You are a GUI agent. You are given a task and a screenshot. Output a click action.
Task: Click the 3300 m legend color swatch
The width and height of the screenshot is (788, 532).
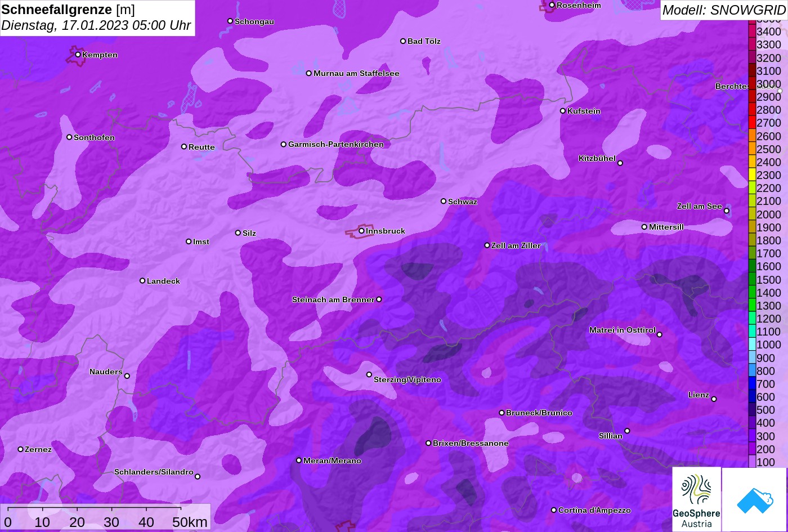point(752,44)
